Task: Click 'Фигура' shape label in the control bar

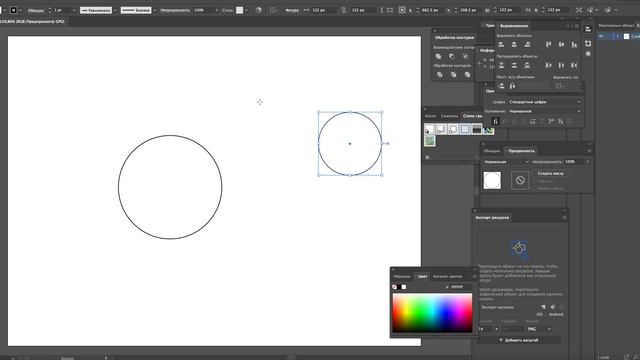Action: tap(292, 10)
